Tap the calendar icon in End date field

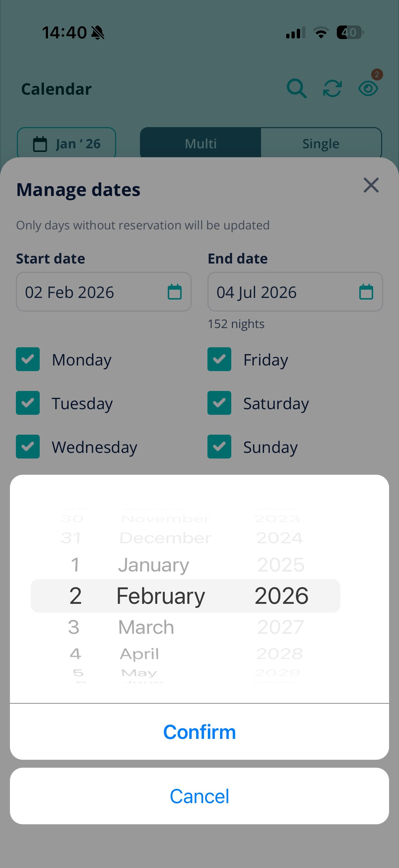click(x=366, y=292)
